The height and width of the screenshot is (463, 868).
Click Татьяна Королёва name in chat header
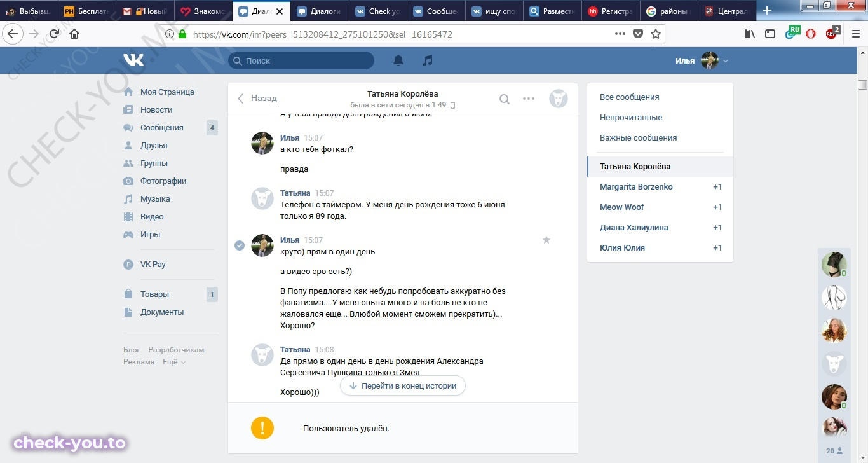pyautogui.click(x=402, y=94)
